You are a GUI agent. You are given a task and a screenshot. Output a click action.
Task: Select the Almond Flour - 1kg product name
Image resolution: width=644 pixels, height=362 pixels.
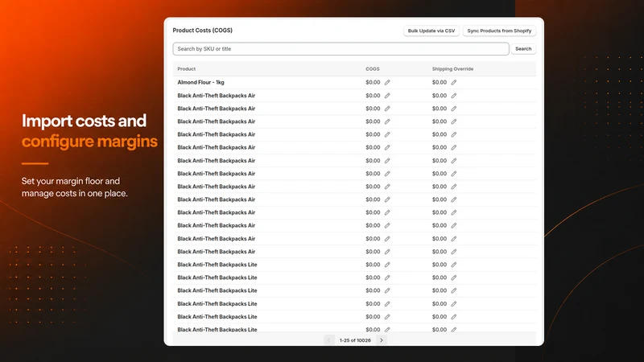pos(200,83)
